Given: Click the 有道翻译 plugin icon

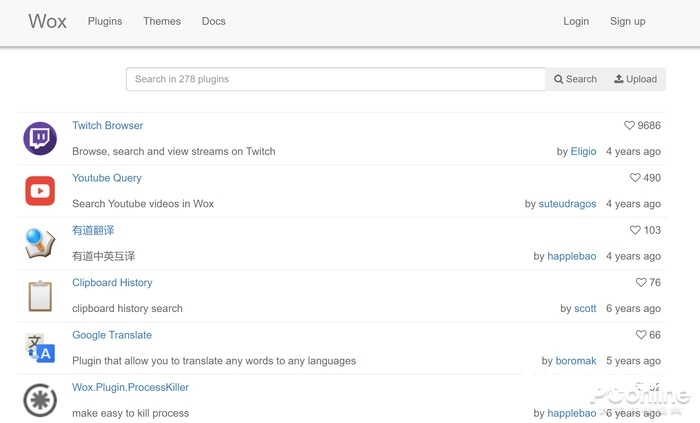Looking at the screenshot, I should [40, 243].
